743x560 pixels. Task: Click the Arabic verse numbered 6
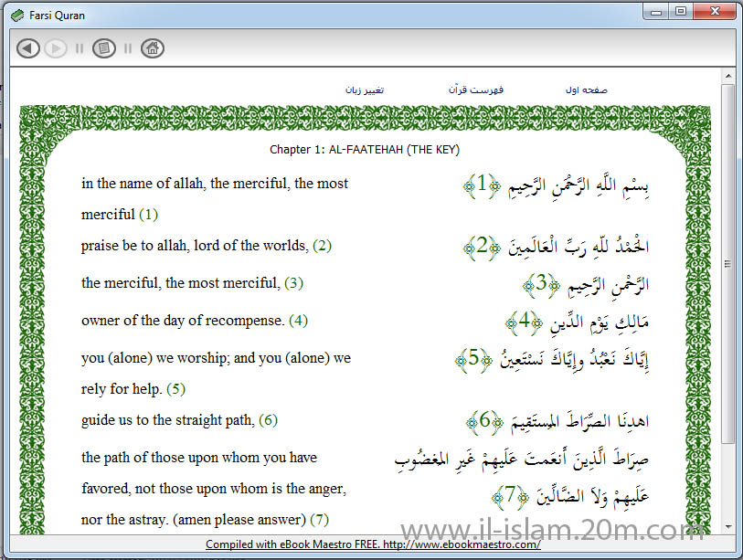coord(557,421)
